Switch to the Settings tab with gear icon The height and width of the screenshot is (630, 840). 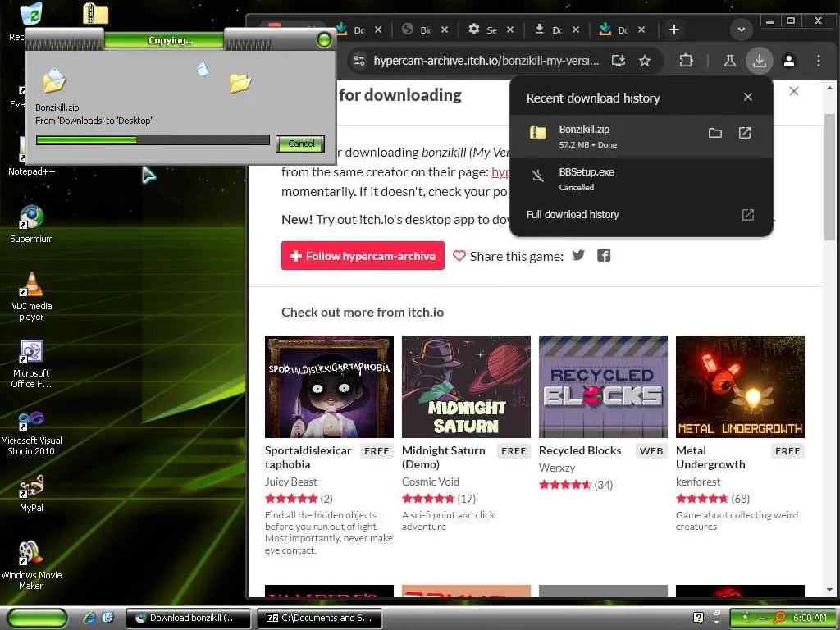482,30
